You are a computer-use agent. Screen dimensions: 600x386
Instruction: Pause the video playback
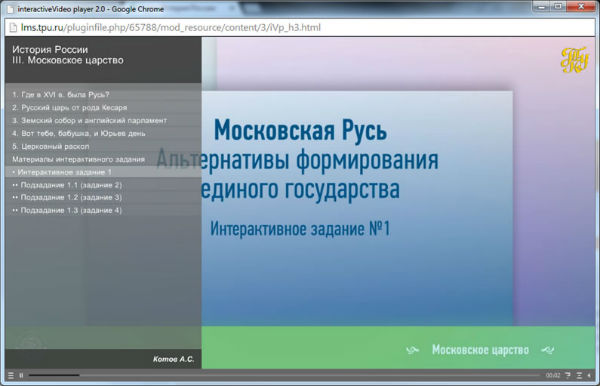(21, 376)
